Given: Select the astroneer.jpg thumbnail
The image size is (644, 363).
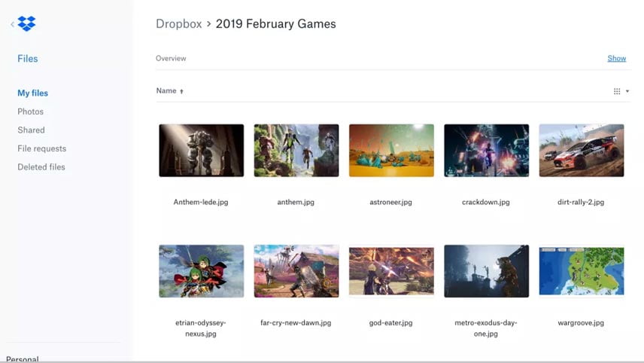Looking at the screenshot, I should [391, 151].
